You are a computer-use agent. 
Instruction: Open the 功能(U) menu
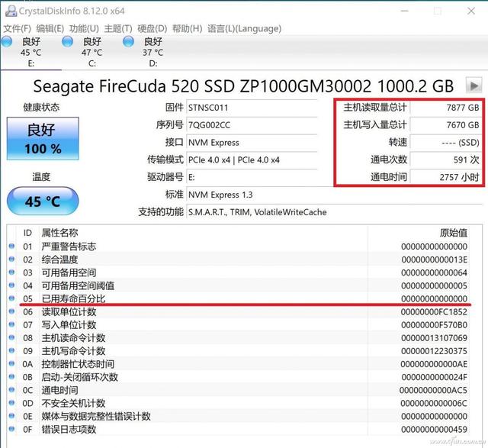pyautogui.click(x=84, y=29)
